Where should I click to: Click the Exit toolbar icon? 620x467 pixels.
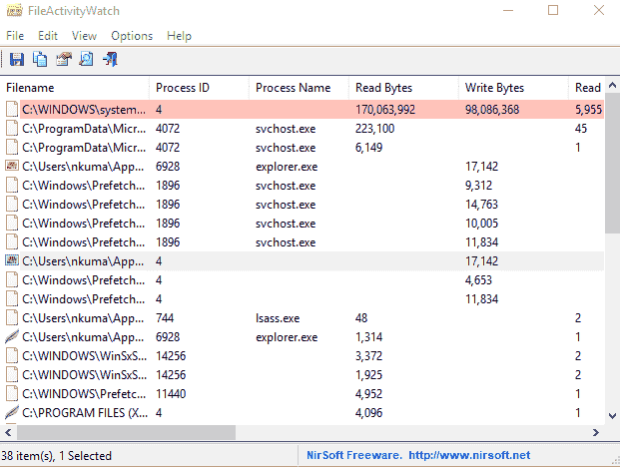coord(110,60)
